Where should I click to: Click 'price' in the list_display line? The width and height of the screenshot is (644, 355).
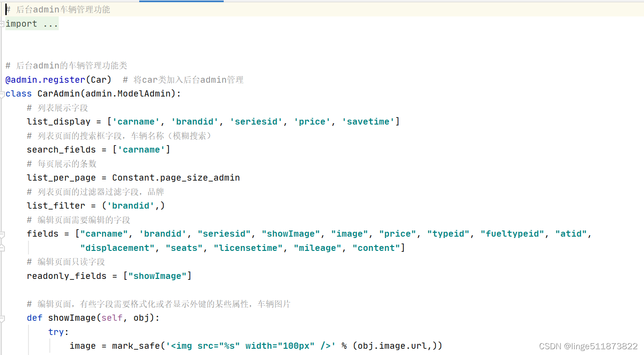click(312, 122)
